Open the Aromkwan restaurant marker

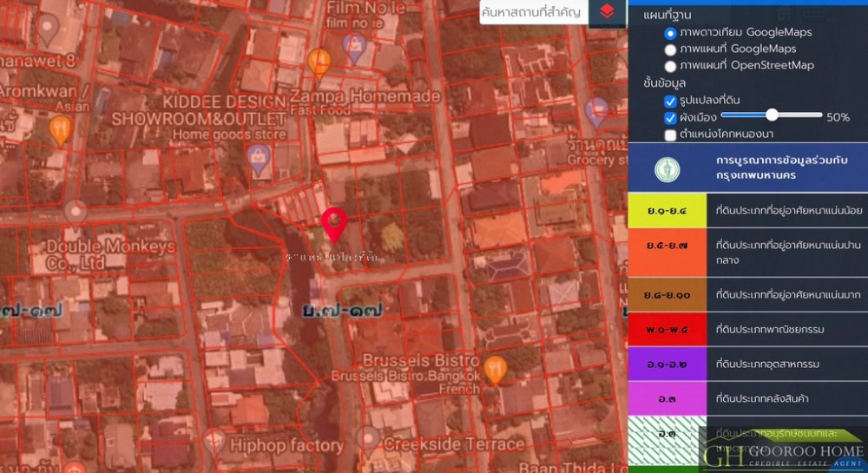60,129
